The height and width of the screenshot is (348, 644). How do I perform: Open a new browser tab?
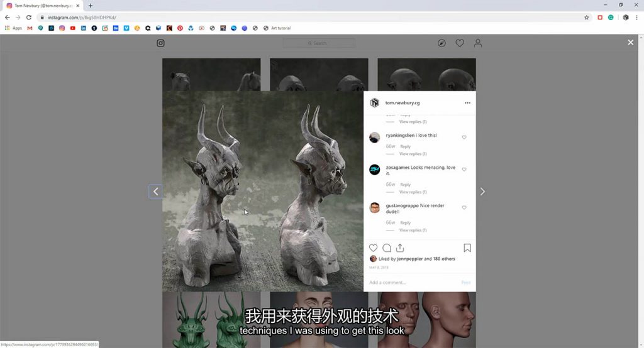[x=91, y=6]
